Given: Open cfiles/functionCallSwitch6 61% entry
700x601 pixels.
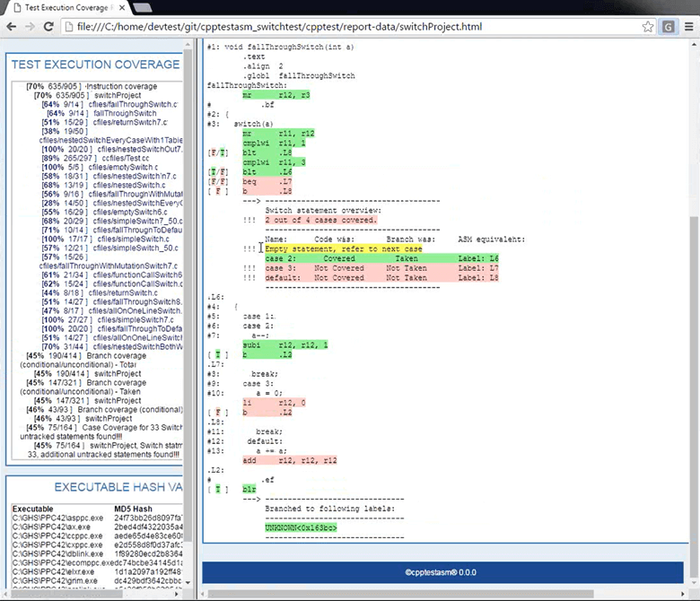Looking at the screenshot, I should [x=111, y=274].
